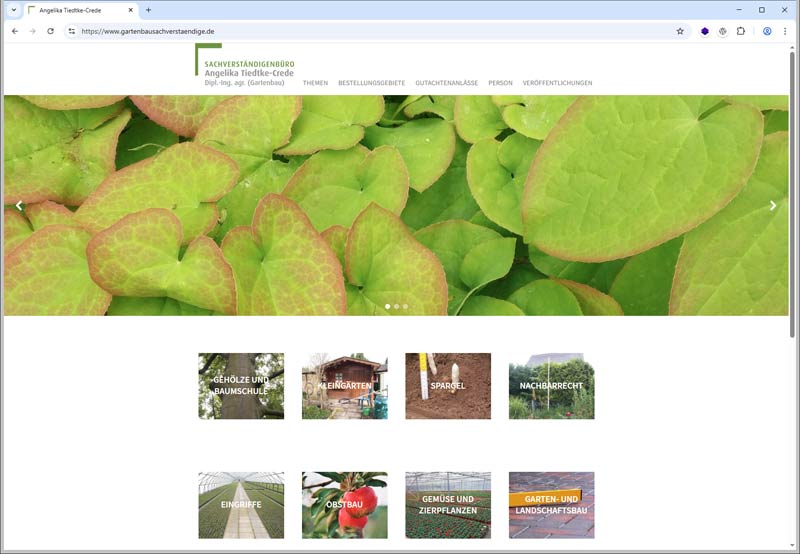This screenshot has width=800, height=554.
Task: Open the BESTELLUNGSGEBIETE menu item
Action: click(371, 83)
